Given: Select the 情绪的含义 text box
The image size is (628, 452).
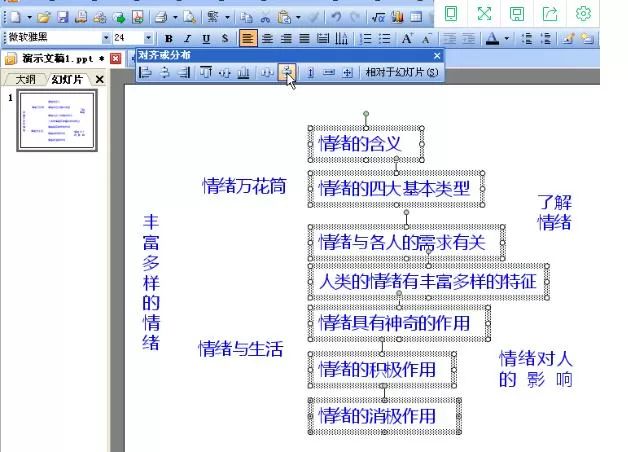Looking at the screenshot, I should point(366,144).
